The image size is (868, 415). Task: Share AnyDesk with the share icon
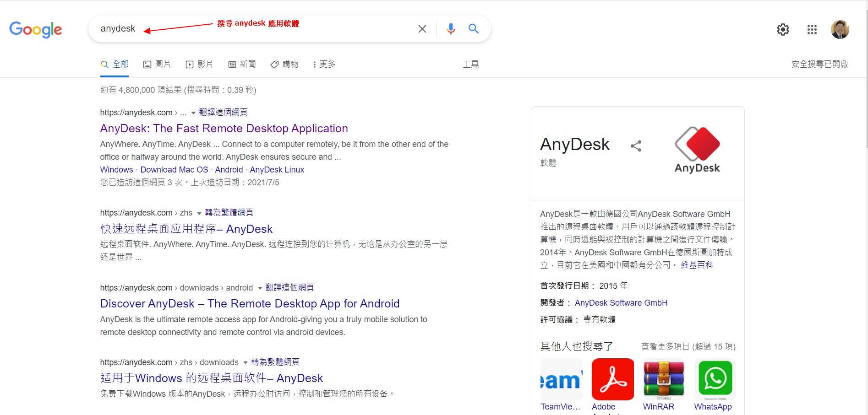(636, 146)
